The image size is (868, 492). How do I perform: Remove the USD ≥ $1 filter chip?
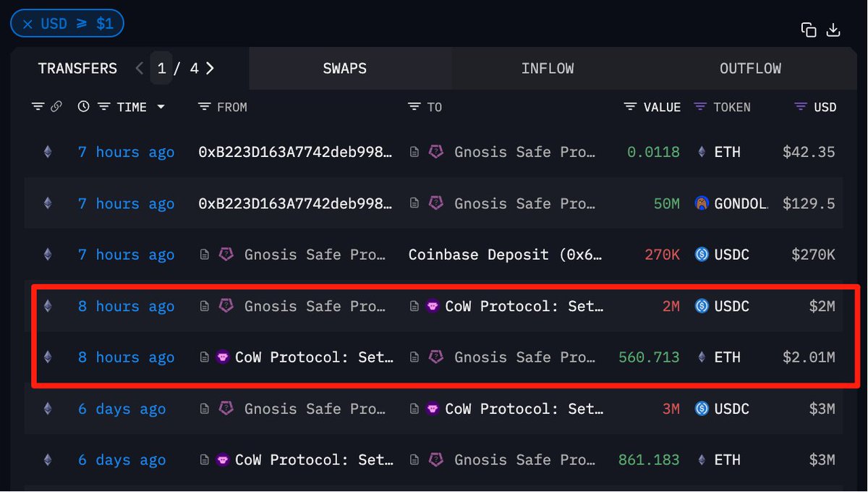27,24
